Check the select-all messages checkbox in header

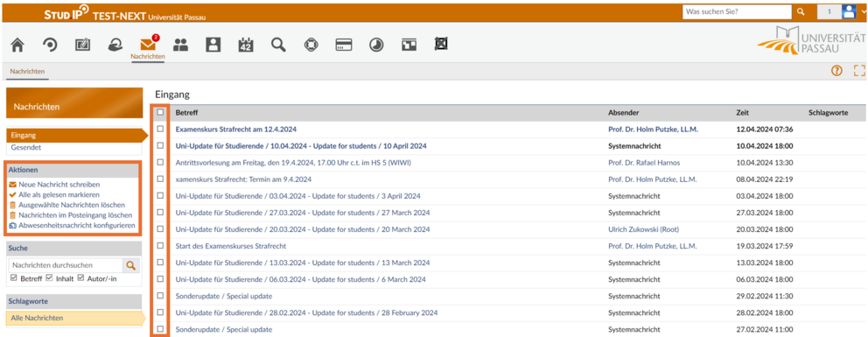click(x=160, y=112)
